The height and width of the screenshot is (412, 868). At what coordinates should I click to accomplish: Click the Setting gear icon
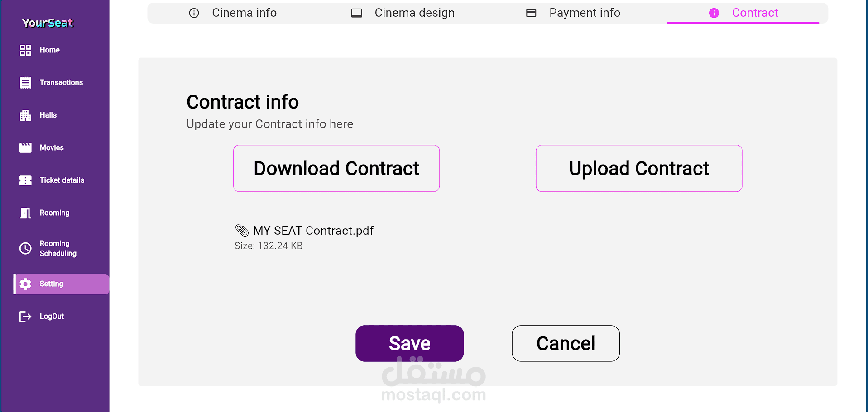pos(25,284)
